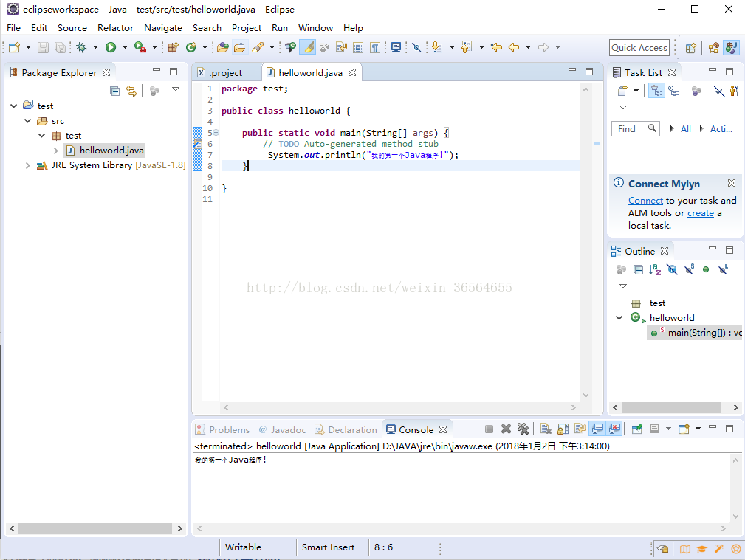Open Package Explorer view menu triangle
This screenshot has width=745, height=560.
[x=176, y=89]
